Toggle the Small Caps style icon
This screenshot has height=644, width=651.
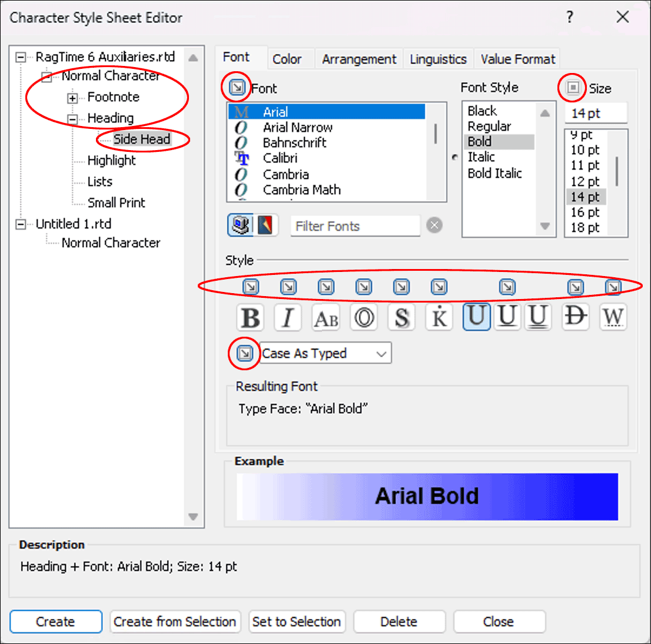pyautogui.click(x=326, y=318)
